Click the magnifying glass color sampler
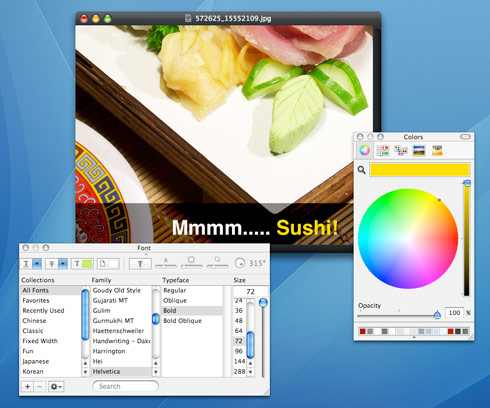Image resolution: width=490 pixels, height=408 pixels. coord(362,170)
